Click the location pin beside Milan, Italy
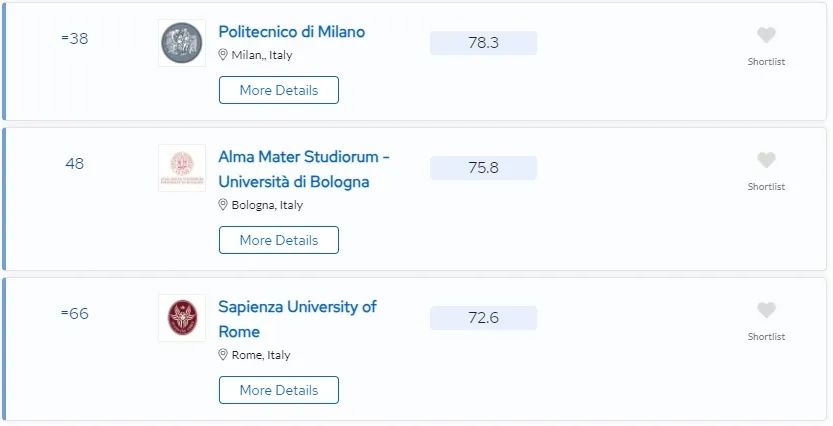Image resolution: width=833 pixels, height=426 pixels. (224, 55)
